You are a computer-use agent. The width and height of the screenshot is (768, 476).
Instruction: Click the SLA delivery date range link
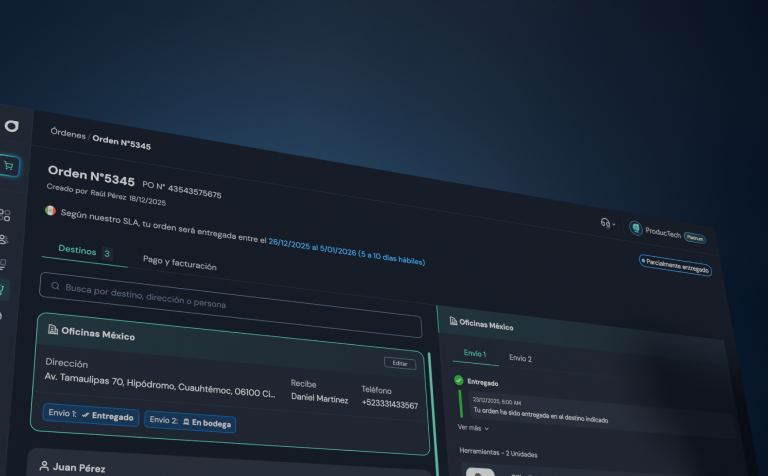346,251
